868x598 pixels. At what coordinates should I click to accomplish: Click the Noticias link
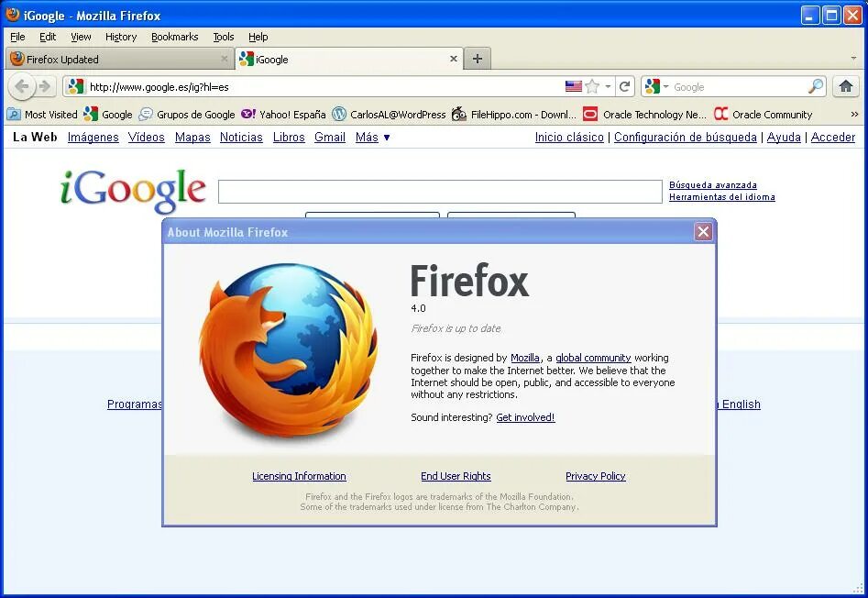(x=241, y=138)
